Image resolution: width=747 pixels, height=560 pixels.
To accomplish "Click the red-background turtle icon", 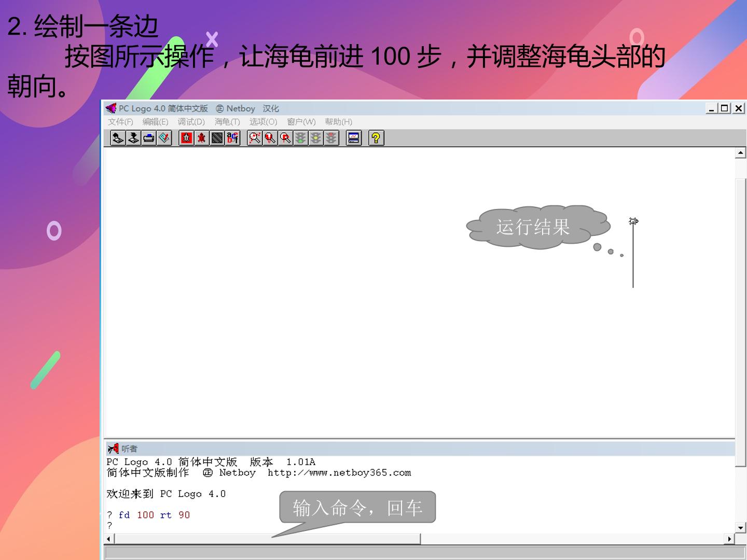I will [186, 138].
